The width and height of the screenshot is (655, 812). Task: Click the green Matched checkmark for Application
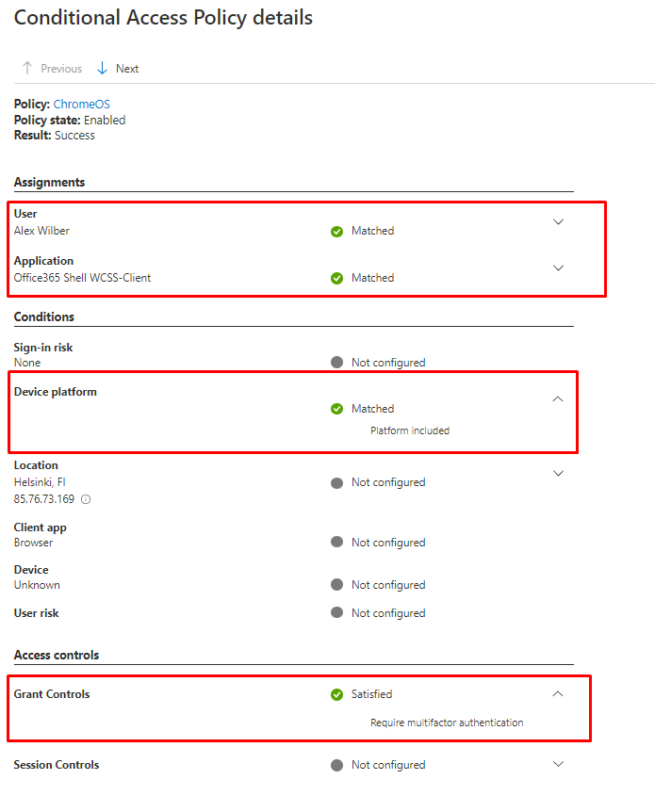coord(336,278)
